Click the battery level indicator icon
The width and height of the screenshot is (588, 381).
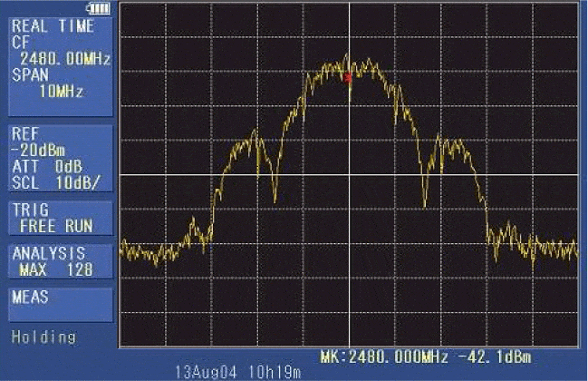tap(98, 8)
